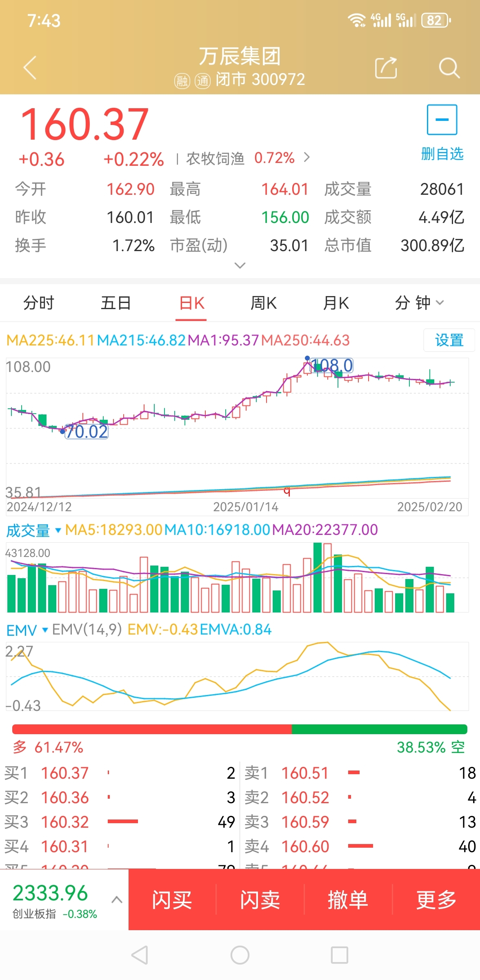
Task: Tap the 更多 button
Action: click(x=436, y=900)
